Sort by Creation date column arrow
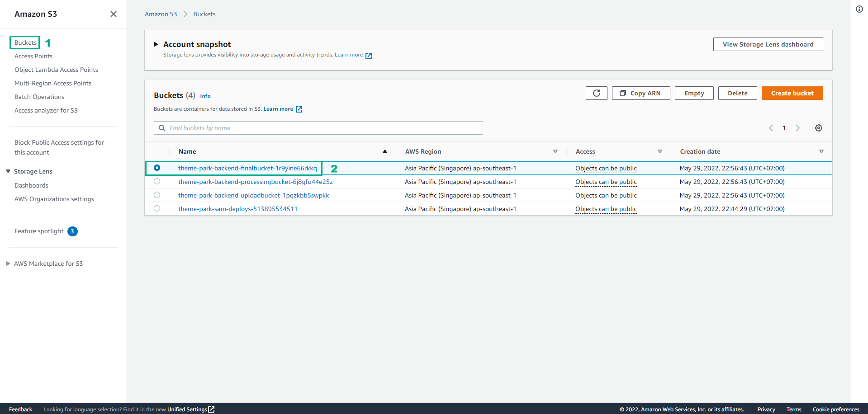 click(821, 151)
